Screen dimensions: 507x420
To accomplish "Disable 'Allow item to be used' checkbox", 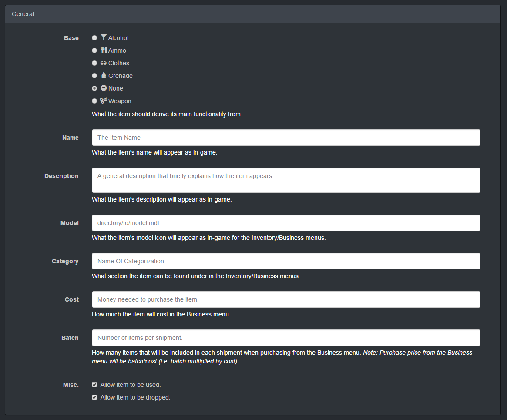I will tap(94, 385).
